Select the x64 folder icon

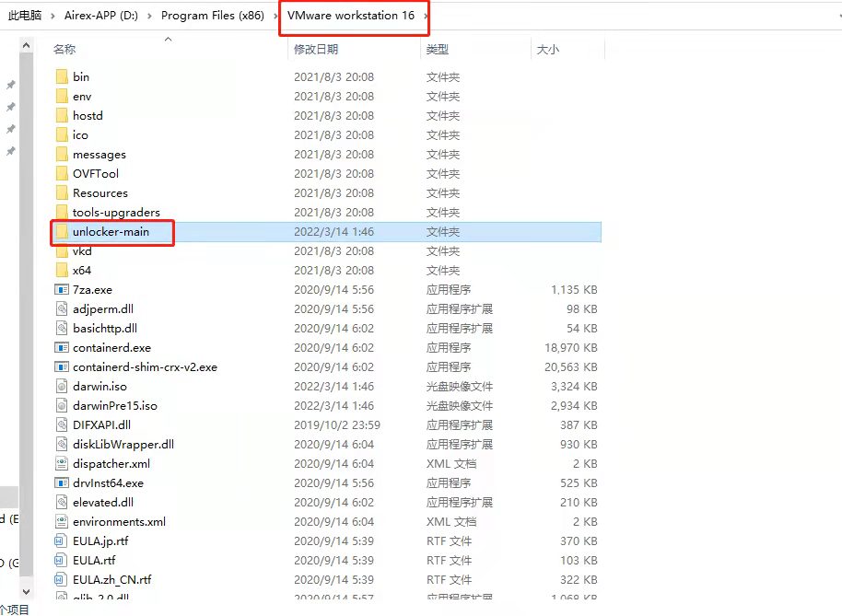[x=62, y=270]
